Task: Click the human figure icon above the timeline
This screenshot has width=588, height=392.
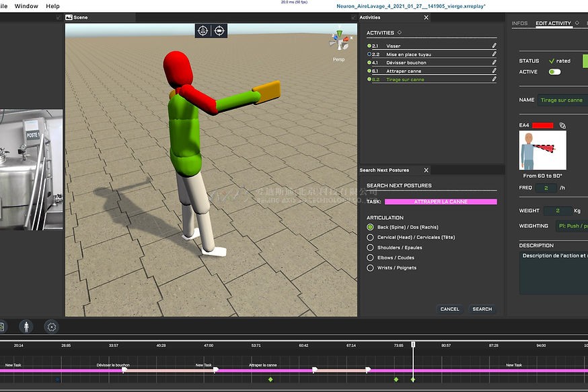Action: pos(26,327)
